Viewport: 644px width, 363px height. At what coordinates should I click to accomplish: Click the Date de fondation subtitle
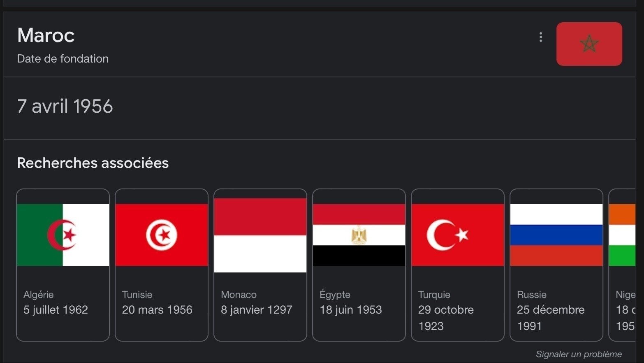pos(63,58)
